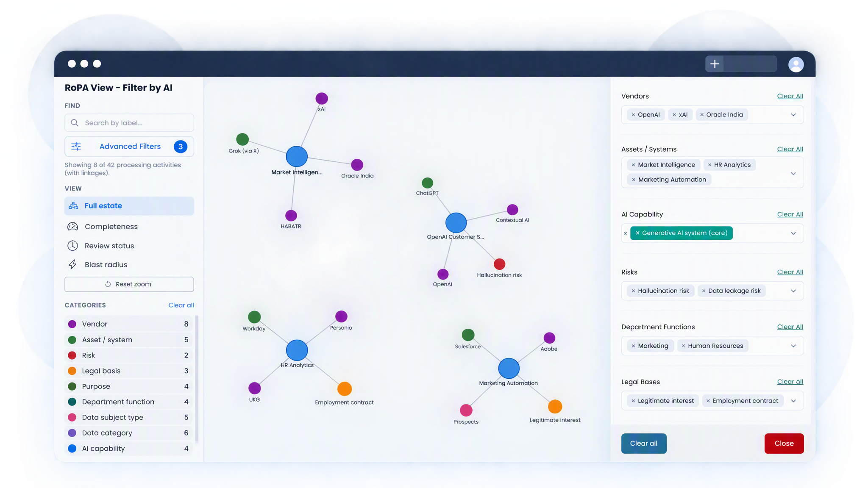The image size is (868, 488).
Task: Click the Advanced Filters sliders icon
Action: tap(76, 147)
